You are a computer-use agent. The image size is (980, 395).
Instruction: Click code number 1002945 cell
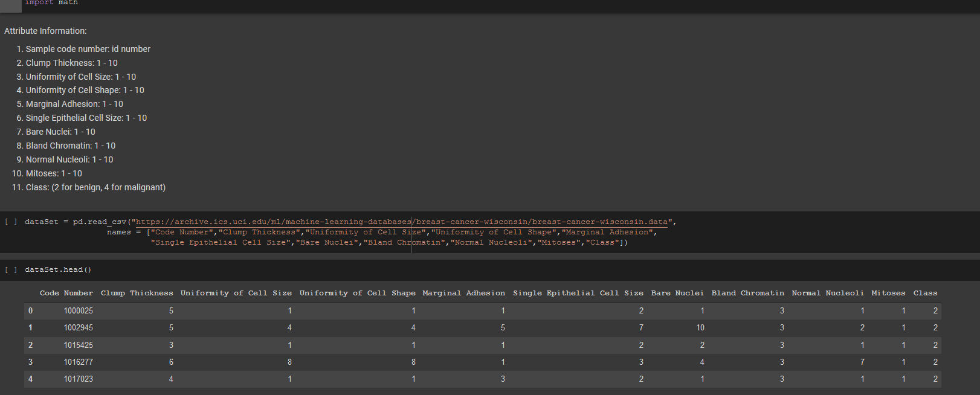pyautogui.click(x=79, y=327)
